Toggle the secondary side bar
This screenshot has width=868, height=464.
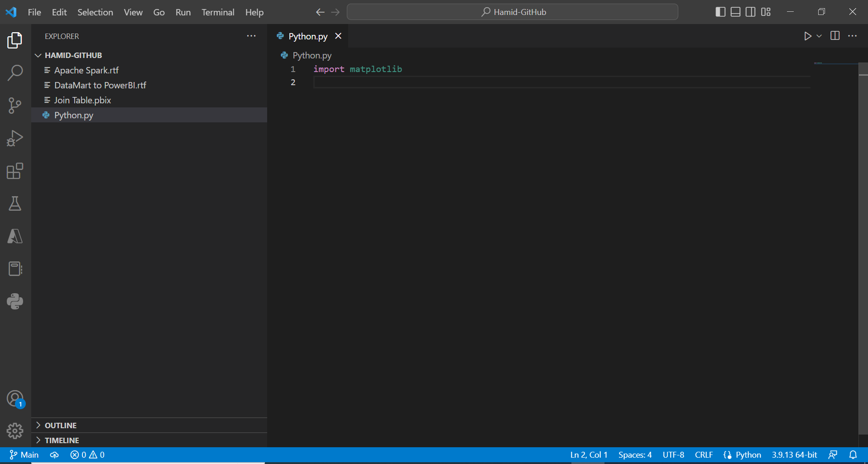pyautogui.click(x=751, y=12)
